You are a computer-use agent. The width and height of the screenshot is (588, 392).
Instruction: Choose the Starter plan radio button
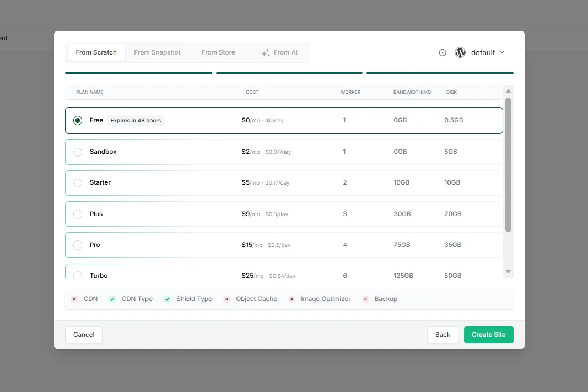click(78, 183)
